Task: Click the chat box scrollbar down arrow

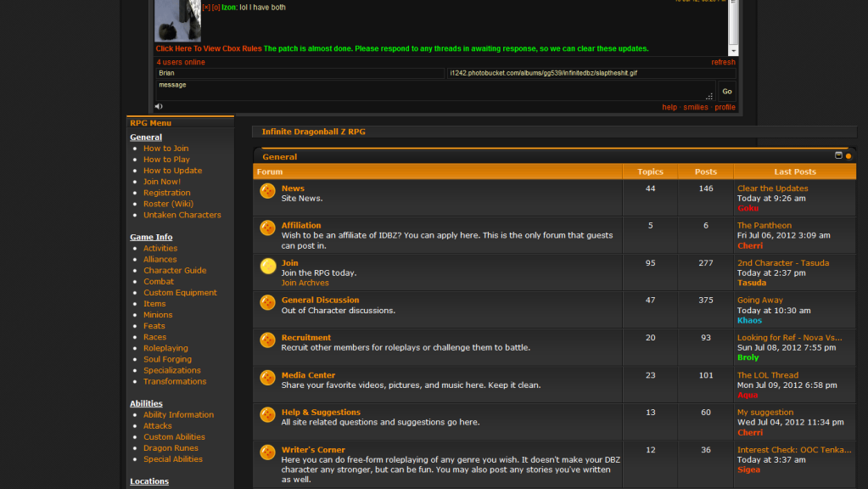Action: [x=733, y=51]
